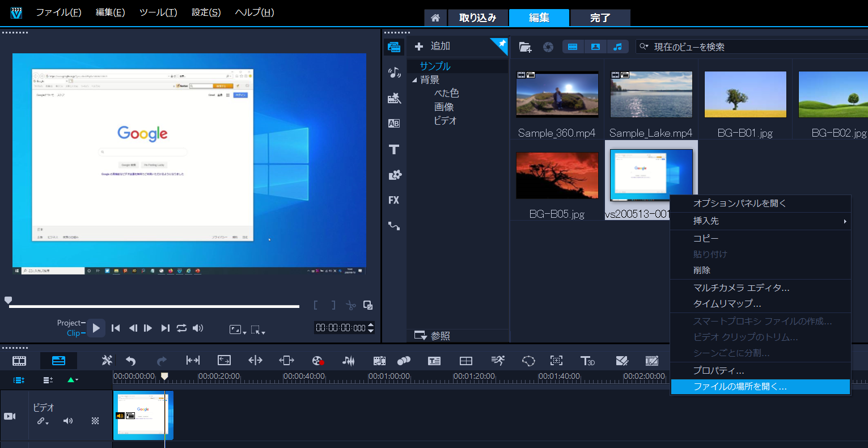Open the Record/Capture option icon

point(318,361)
